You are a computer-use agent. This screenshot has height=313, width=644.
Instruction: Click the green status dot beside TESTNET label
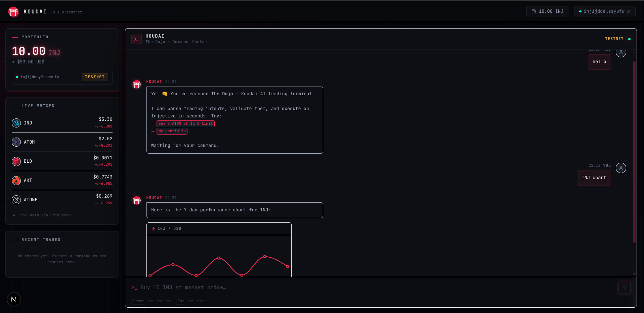click(629, 39)
